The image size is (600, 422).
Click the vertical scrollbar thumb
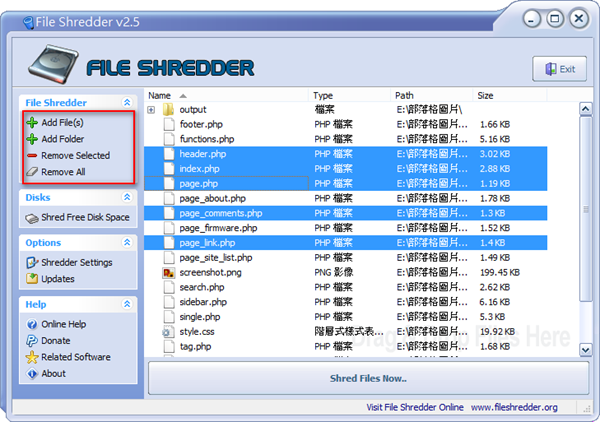(x=585, y=209)
